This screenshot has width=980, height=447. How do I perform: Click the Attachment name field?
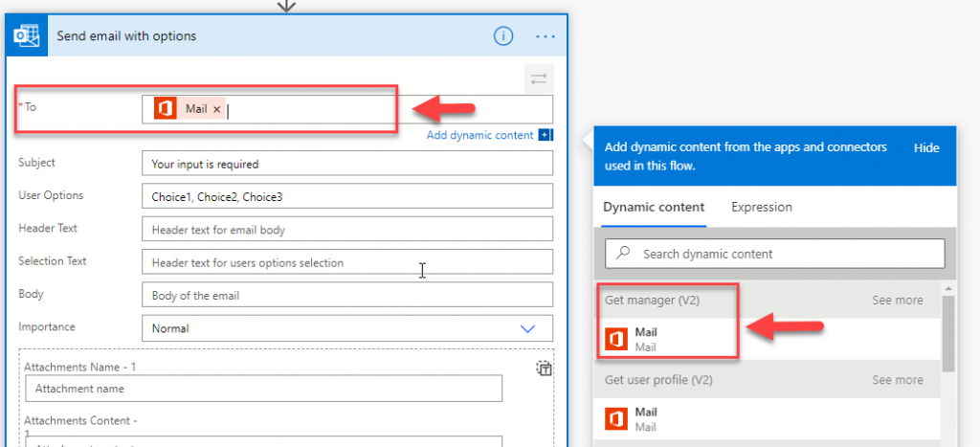tap(264, 389)
